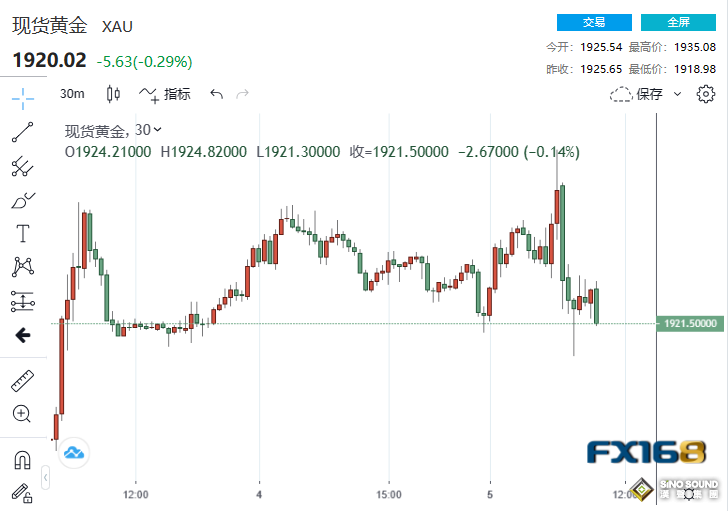Select the brush drawing tool
The width and height of the screenshot is (728, 511).
tap(22, 200)
